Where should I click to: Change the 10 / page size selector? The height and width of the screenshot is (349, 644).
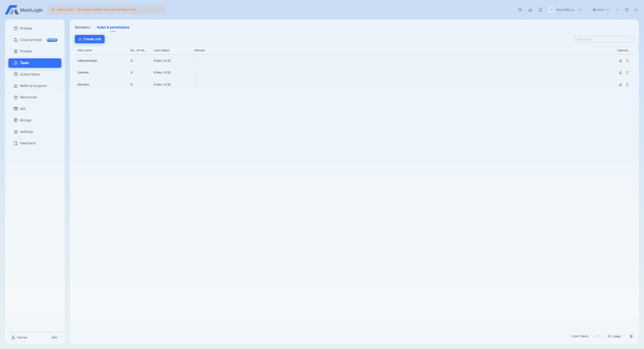(615, 336)
